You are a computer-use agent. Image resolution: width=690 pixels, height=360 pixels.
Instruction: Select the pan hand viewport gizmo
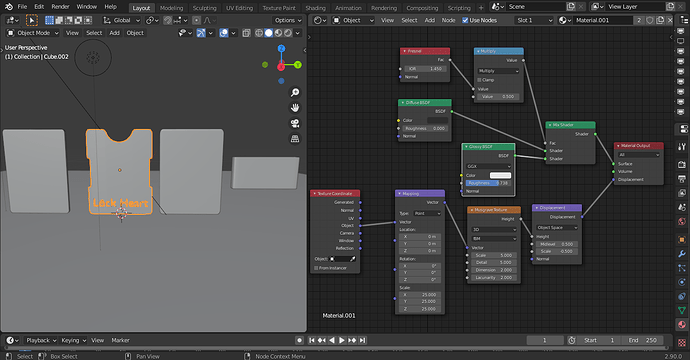[295, 108]
